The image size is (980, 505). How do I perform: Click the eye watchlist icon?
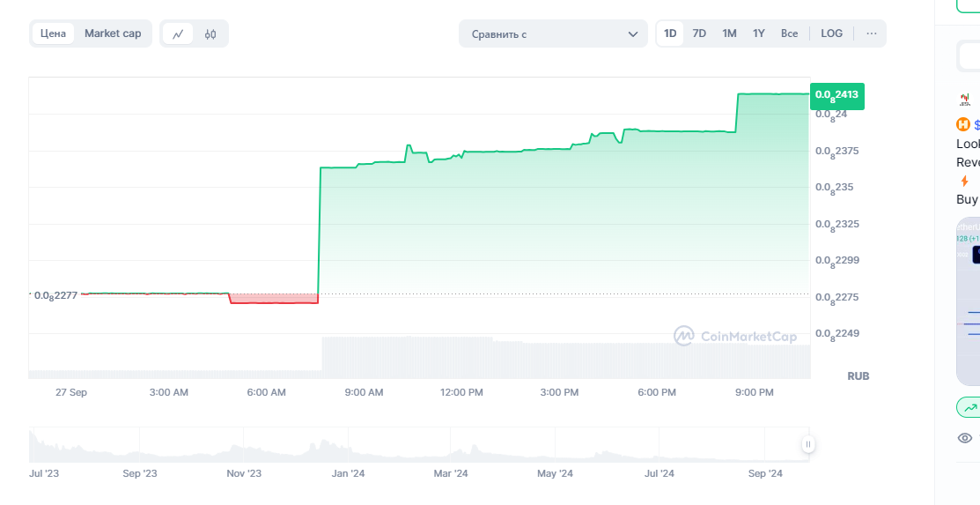click(965, 438)
